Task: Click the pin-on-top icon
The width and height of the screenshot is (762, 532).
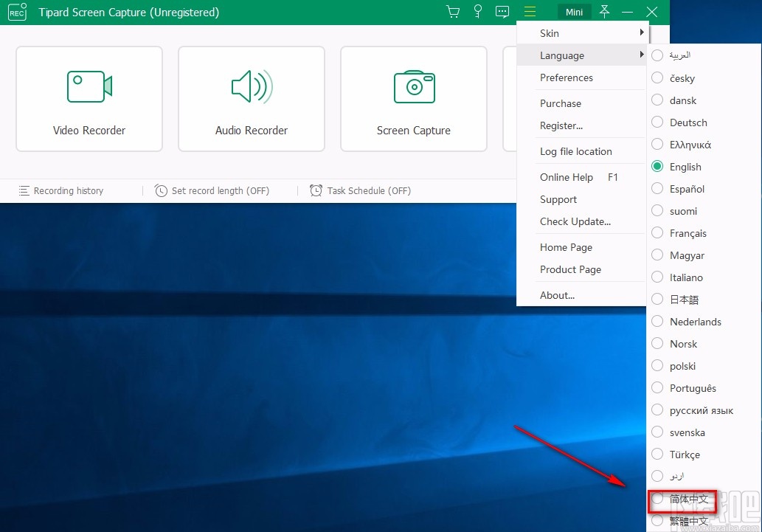Action: pos(604,12)
